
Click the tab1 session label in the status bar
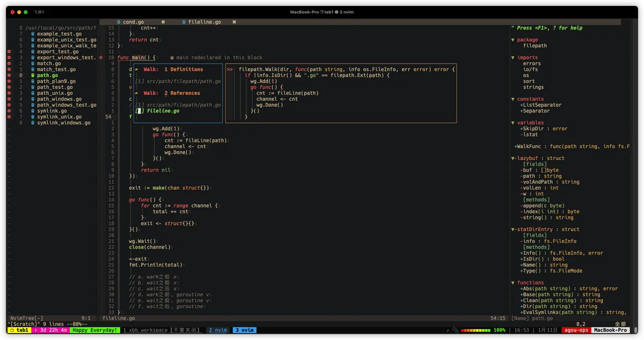[19, 330]
